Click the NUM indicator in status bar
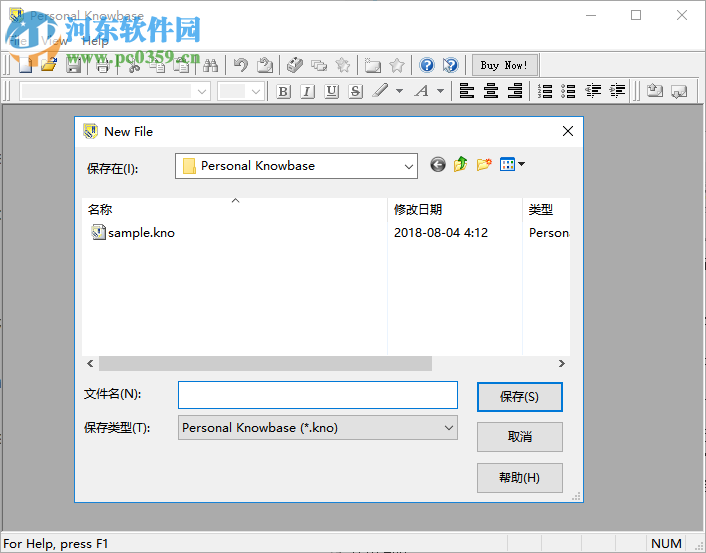This screenshot has height=553, width=706. point(666,544)
